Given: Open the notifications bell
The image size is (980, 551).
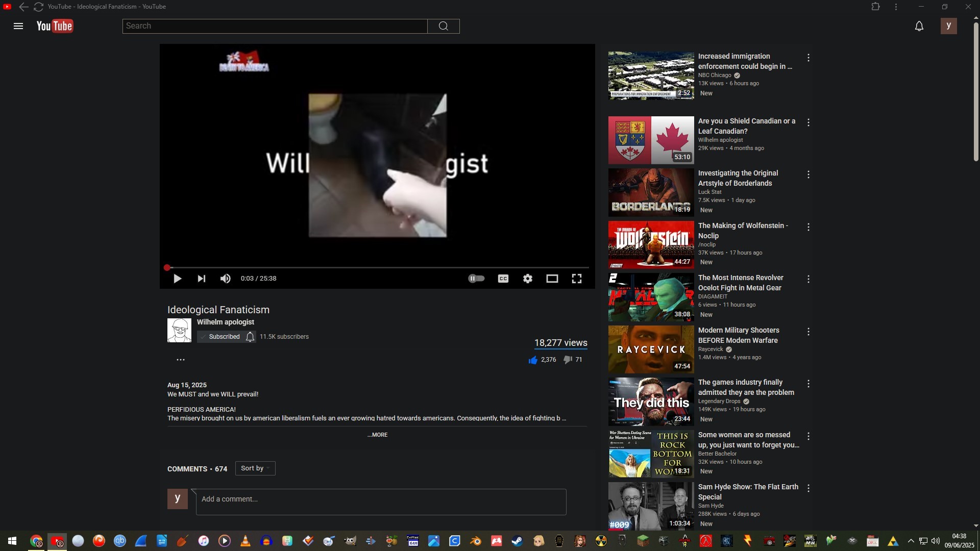Looking at the screenshot, I should click(x=919, y=26).
